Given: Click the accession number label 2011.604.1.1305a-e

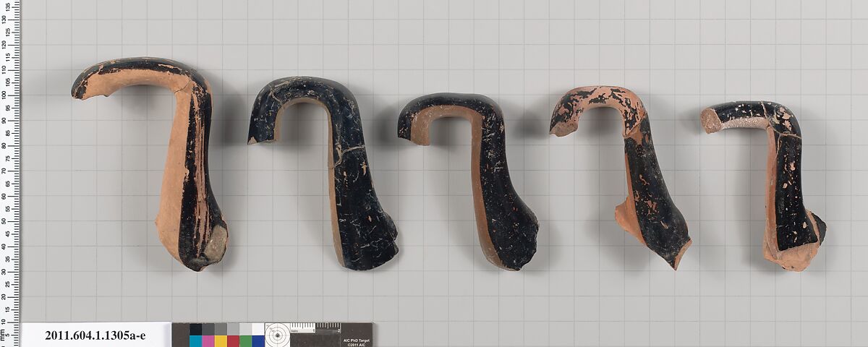Looking at the screenshot, I should [x=95, y=335].
